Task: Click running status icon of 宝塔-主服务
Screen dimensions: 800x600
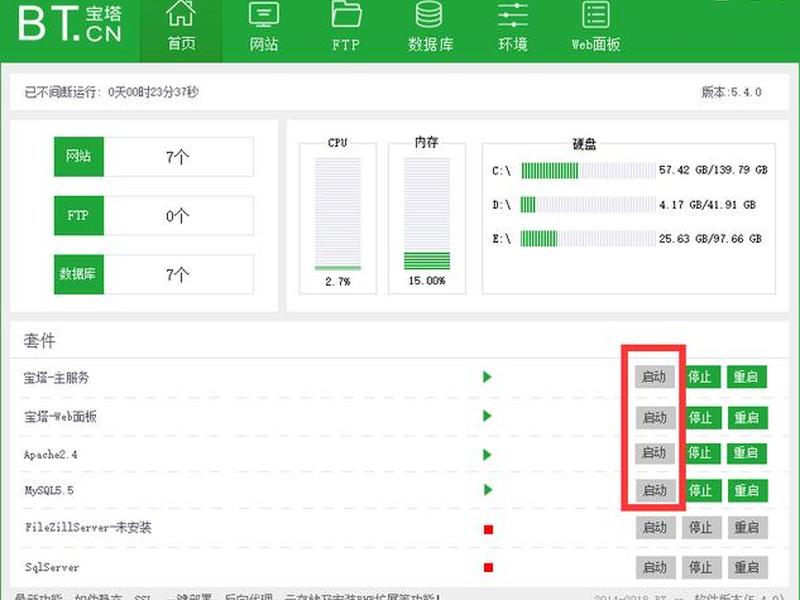Action: coord(487,377)
